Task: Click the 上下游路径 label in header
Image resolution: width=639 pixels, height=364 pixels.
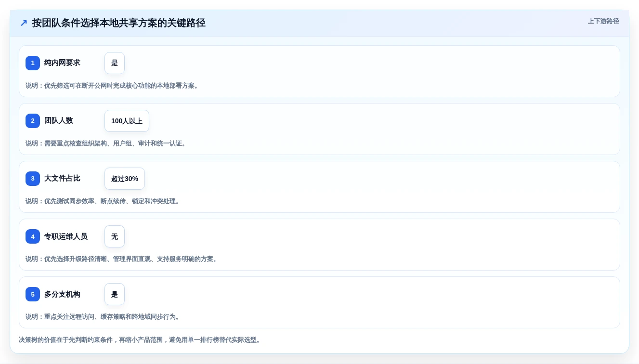Action: (x=603, y=21)
